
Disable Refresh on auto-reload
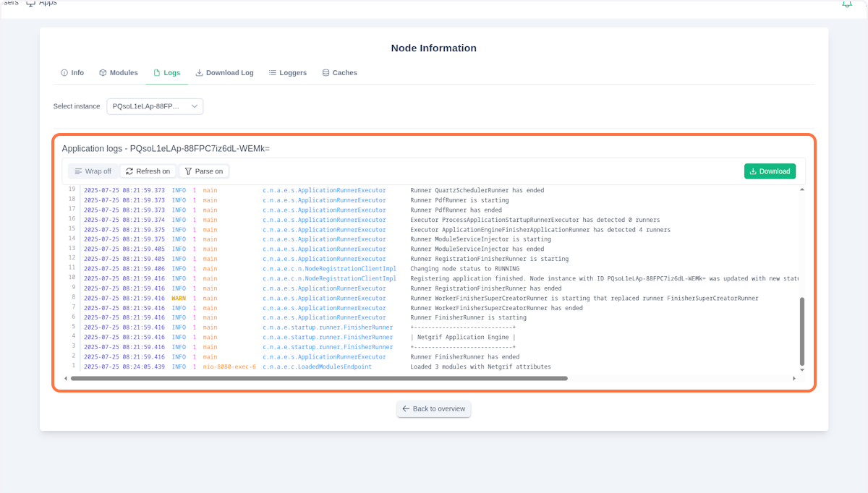tap(148, 171)
